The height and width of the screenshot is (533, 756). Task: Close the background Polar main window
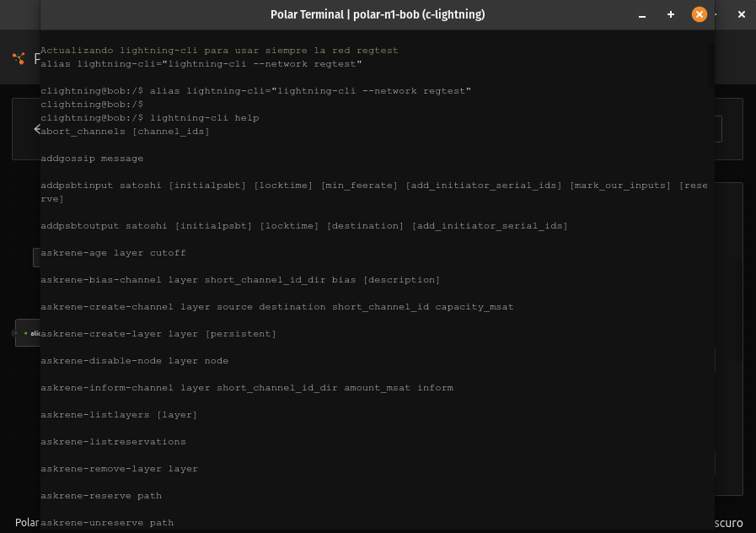(742, 14)
